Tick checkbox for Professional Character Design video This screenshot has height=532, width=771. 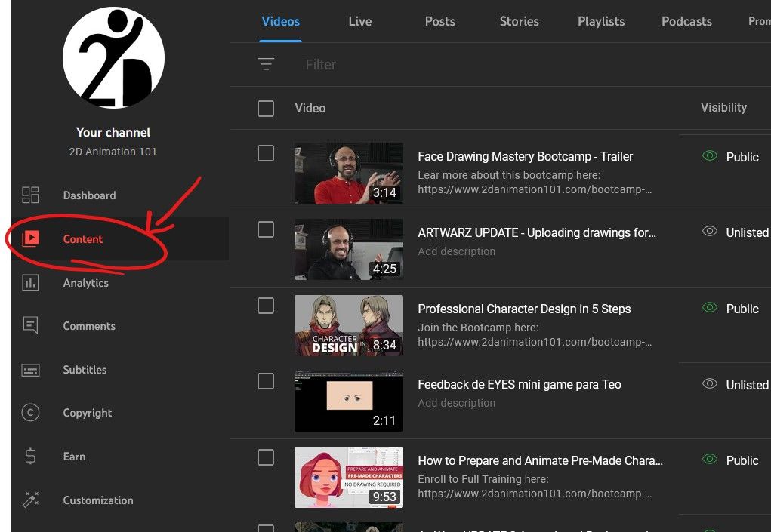coord(266,306)
